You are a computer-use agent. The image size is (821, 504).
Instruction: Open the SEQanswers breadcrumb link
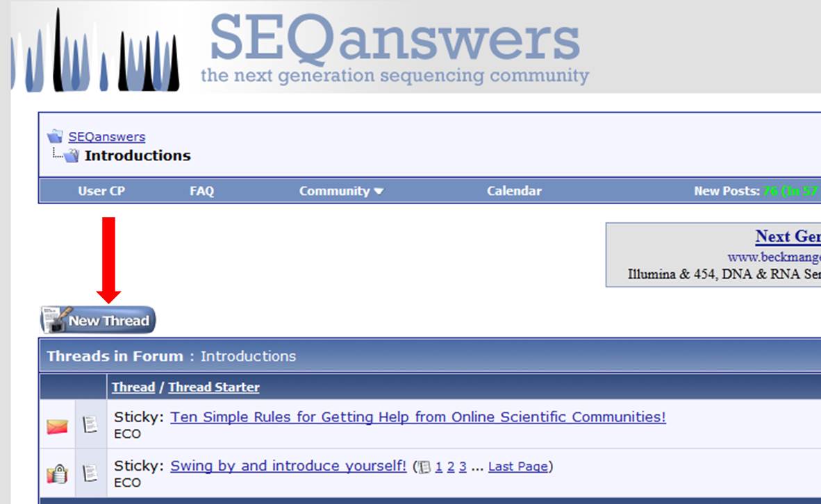(107, 137)
